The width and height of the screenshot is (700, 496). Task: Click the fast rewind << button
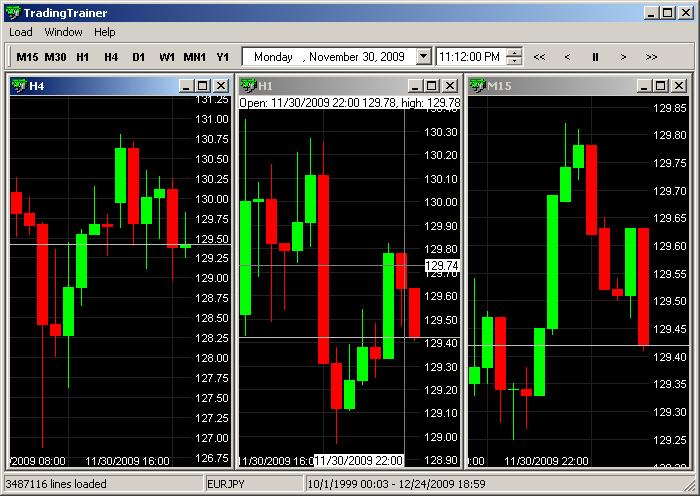539,57
